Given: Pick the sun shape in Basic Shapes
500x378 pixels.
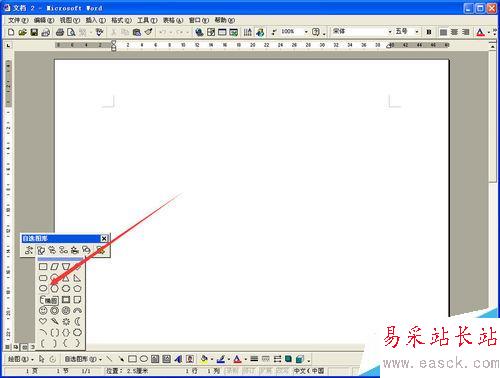Looking at the screenshot, I should tap(66, 322).
